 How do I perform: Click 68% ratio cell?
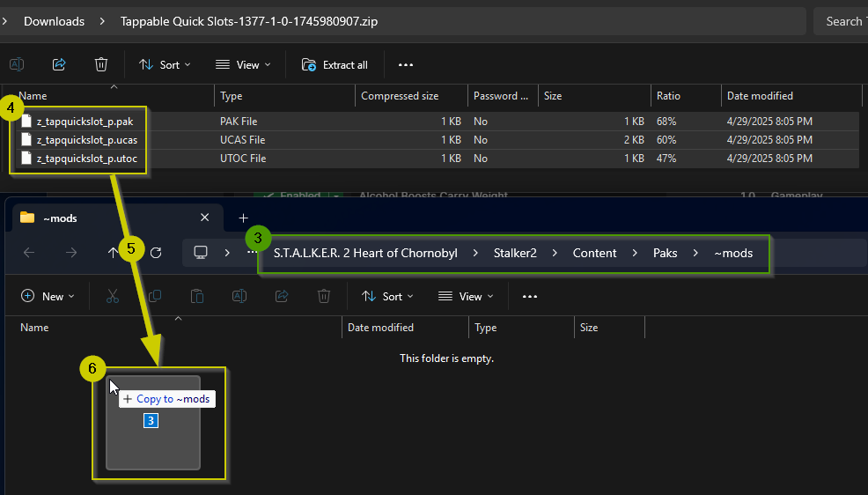666,122
